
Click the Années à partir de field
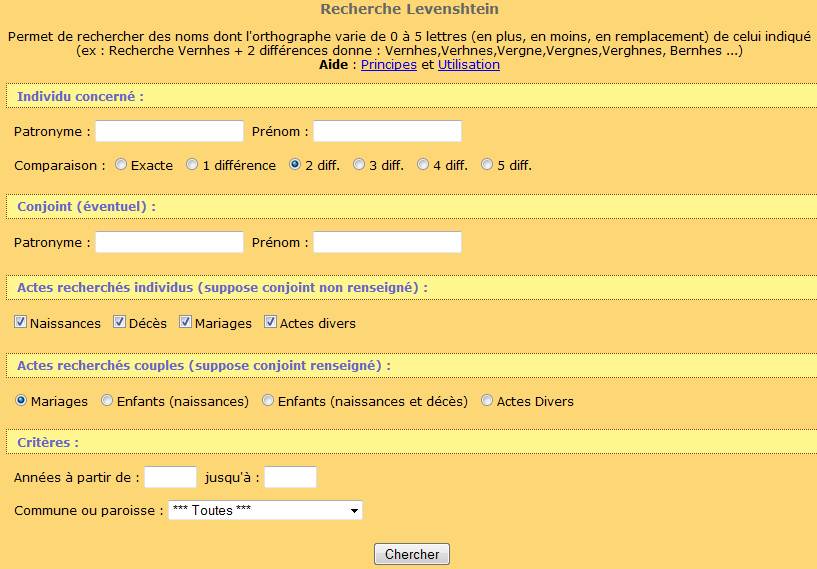170,477
